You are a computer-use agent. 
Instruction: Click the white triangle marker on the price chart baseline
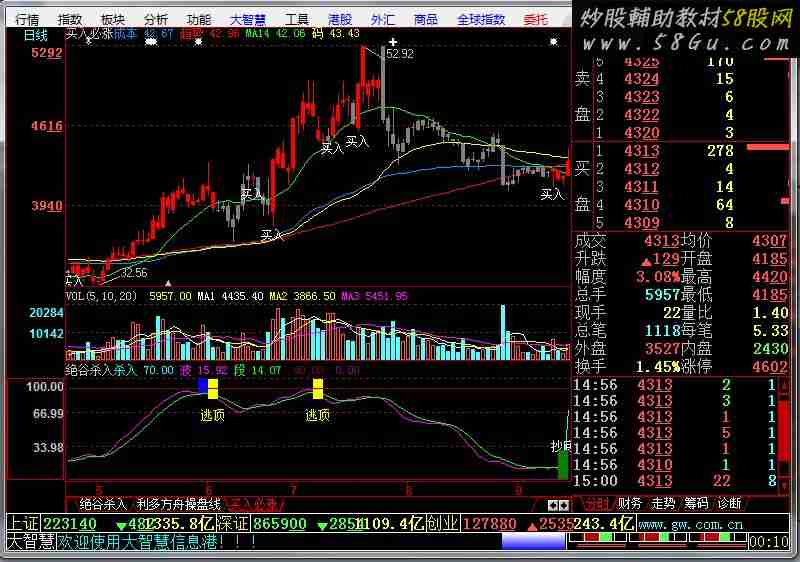tap(168, 283)
